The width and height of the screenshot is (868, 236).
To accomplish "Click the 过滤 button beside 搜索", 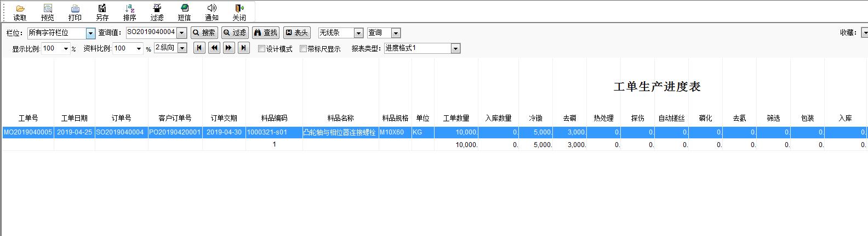I will [235, 33].
